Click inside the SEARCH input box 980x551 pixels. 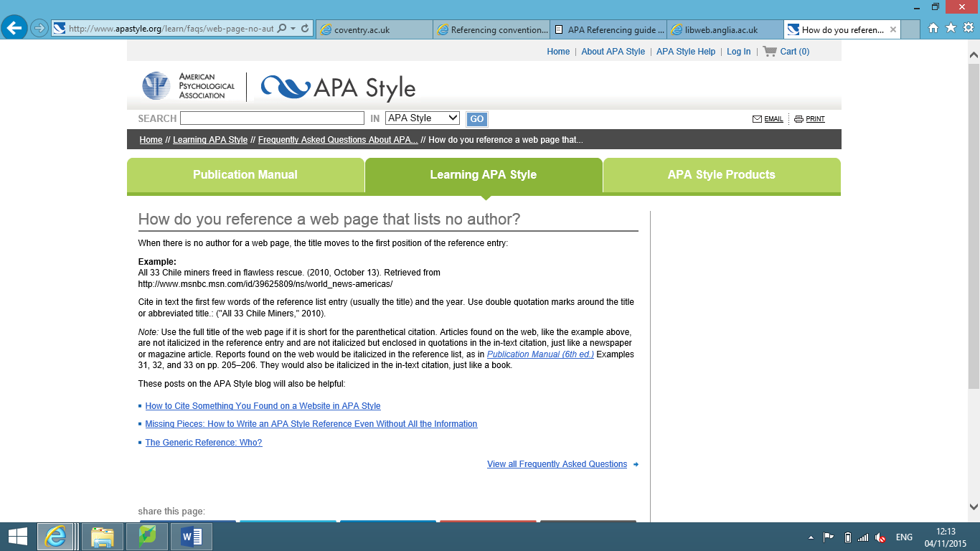coord(271,118)
